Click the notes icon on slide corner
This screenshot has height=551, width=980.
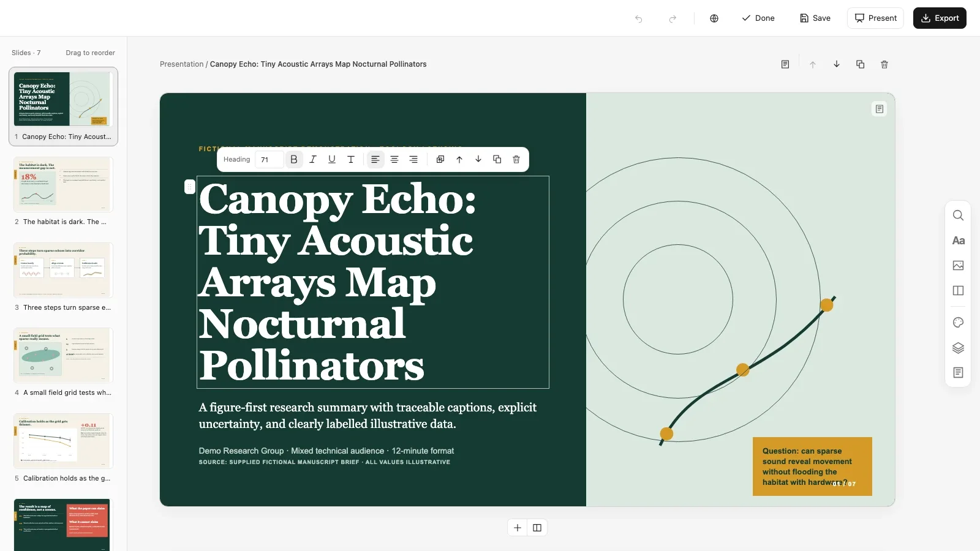tap(880, 109)
